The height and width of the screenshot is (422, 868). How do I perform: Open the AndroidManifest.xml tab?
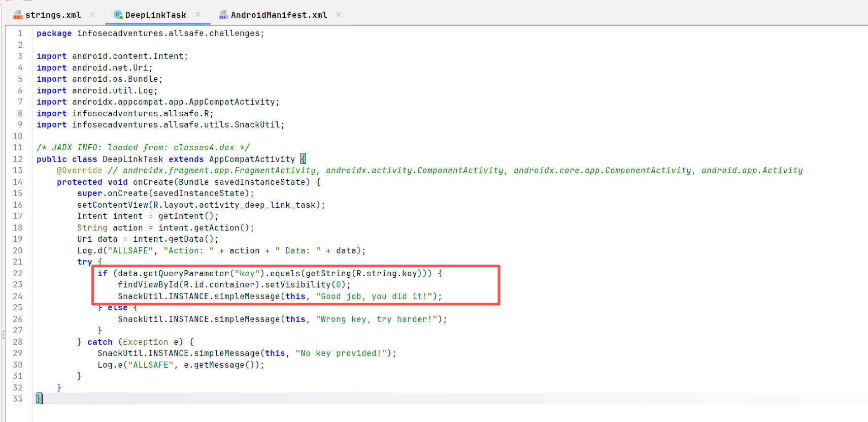(x=279, y=15)
